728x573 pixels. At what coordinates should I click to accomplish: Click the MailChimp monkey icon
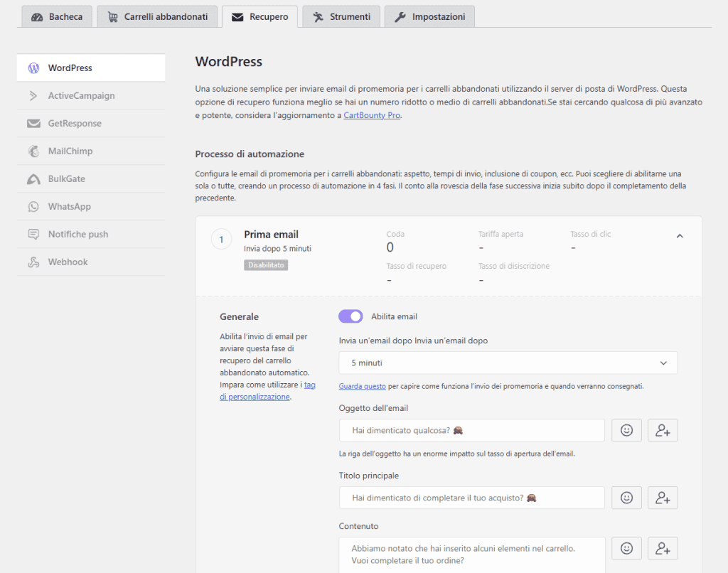pos(33,151)
